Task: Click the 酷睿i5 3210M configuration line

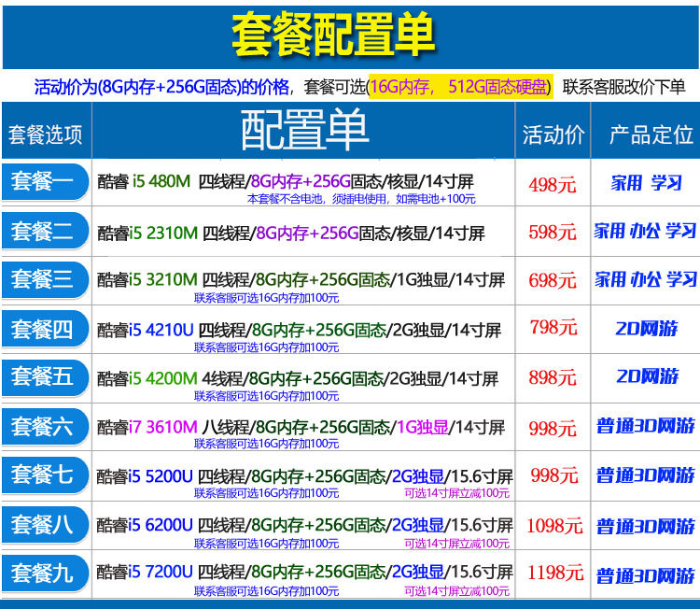Action: [301, 279]
